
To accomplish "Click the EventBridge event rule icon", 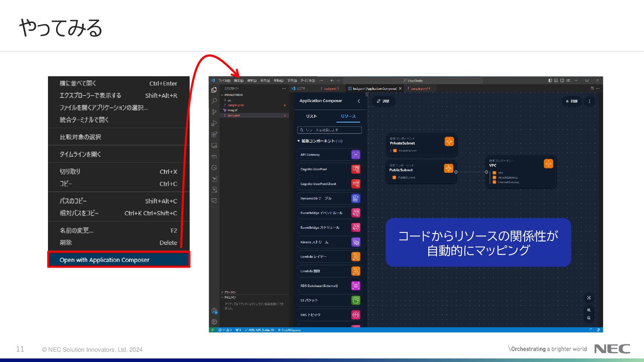I will pyautogui.click(x=356, y=213).
